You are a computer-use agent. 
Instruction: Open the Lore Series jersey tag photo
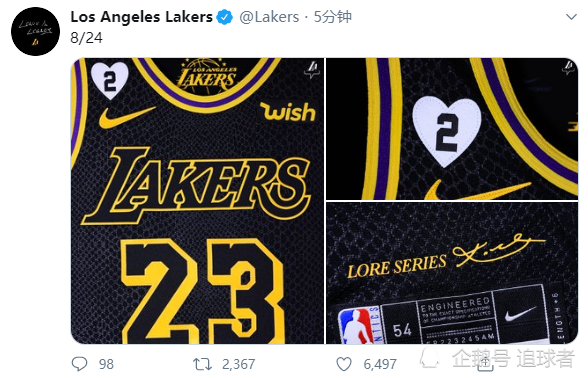[452, 273]
